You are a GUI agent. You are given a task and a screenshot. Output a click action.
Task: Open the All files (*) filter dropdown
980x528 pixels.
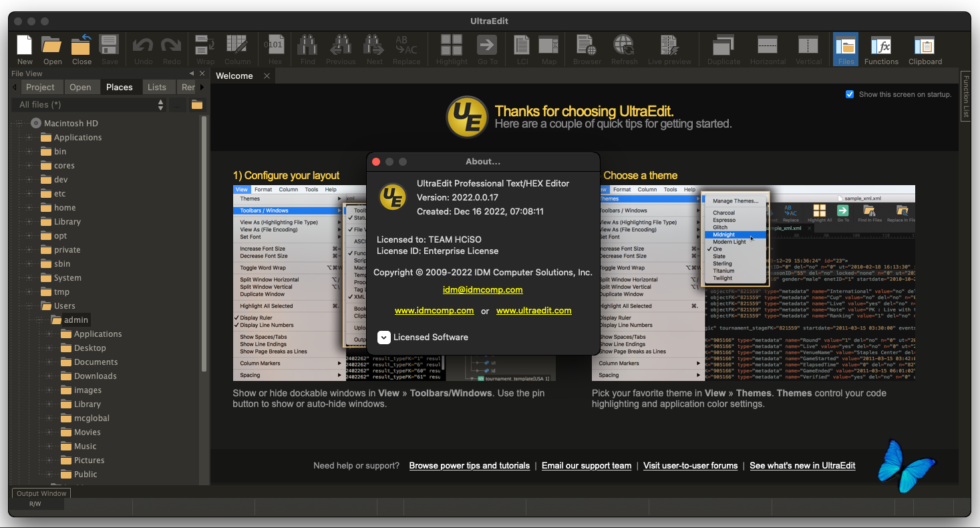point(89,105)
